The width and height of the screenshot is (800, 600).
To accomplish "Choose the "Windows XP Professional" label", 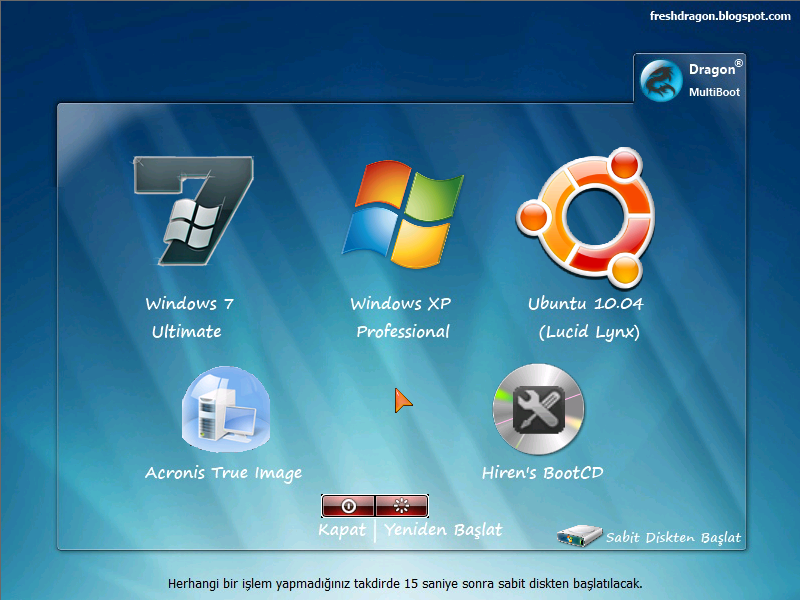I will (401, 317).
